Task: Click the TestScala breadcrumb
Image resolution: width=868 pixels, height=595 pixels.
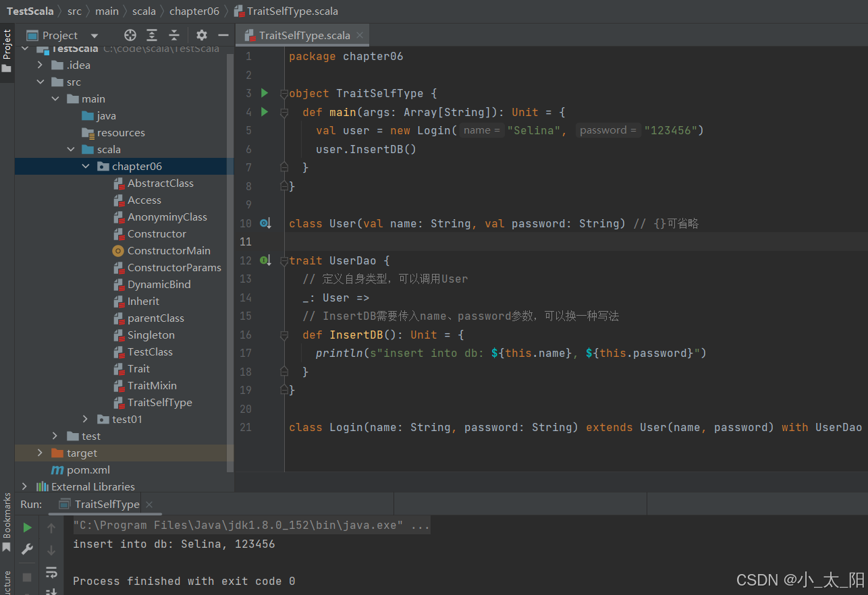Action: pos(30,11)
